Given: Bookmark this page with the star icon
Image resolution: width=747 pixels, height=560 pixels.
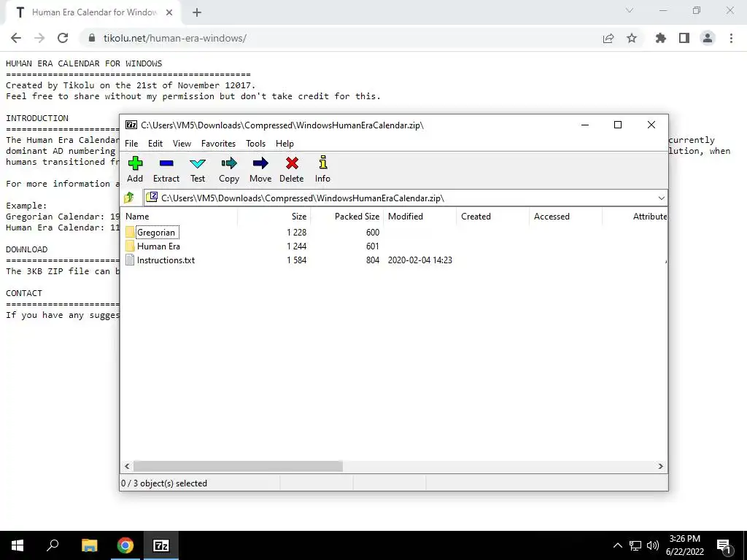Looking at the screenshot, I should (x=632, y=38).
